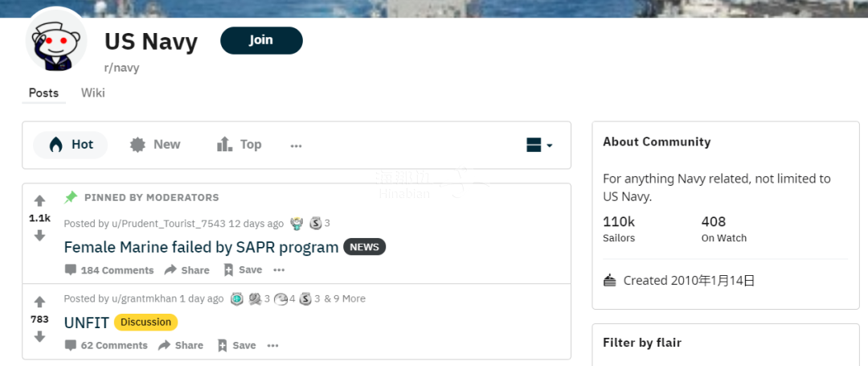
Task: Share the Female Marine SAPR post
Action: pos(186,269)
